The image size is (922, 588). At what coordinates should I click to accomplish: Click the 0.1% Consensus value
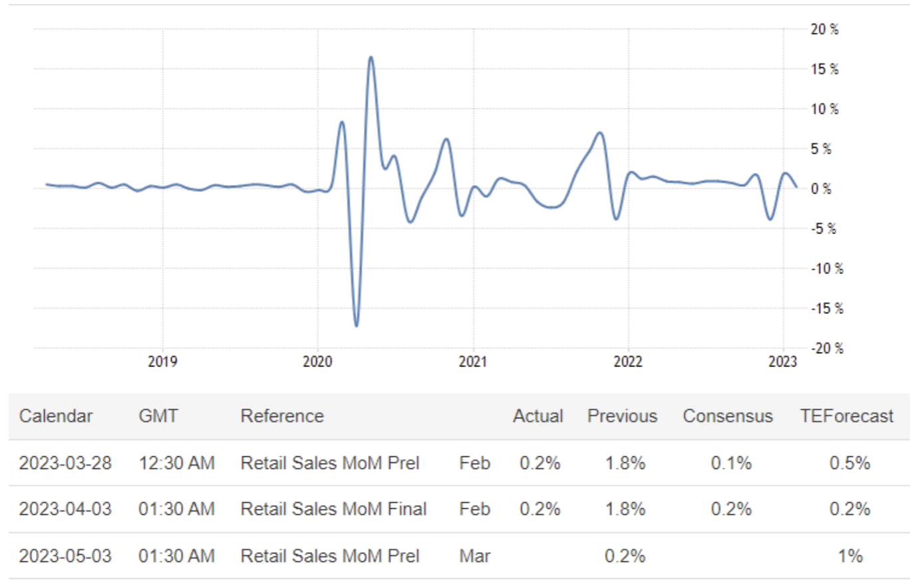click(x=731, y=463)
